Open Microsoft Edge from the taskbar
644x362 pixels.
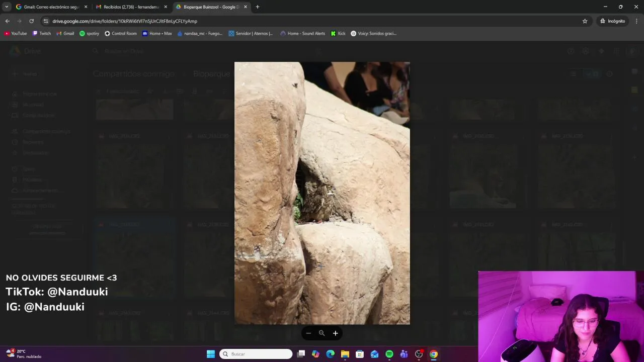pos(330,354)
